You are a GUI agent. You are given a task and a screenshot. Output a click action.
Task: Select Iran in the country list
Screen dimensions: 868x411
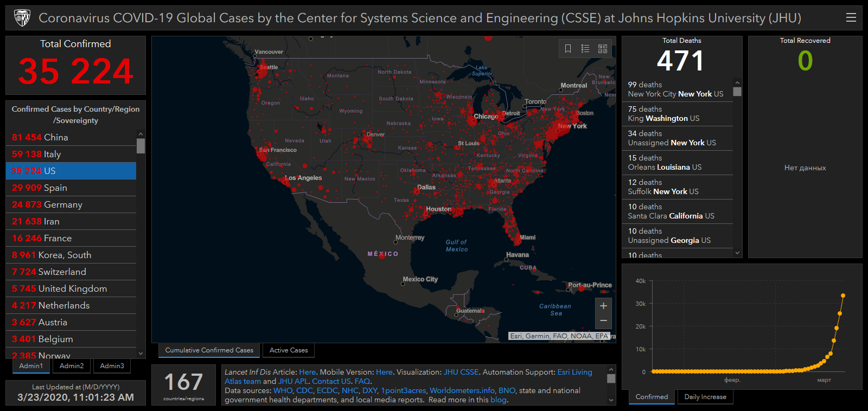[71, 221]
